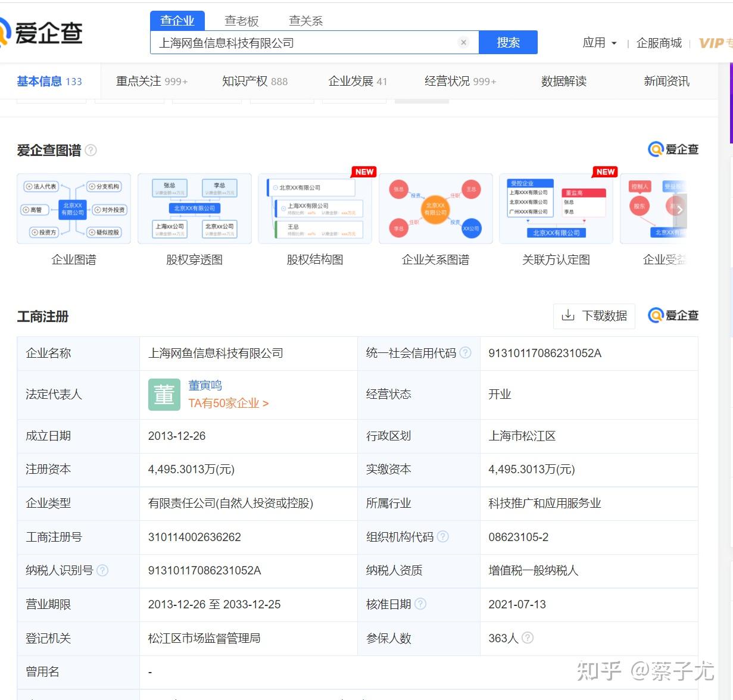
Task: Select company name 上海网鱼信息科技有限公司 in table
Action: 216,353
